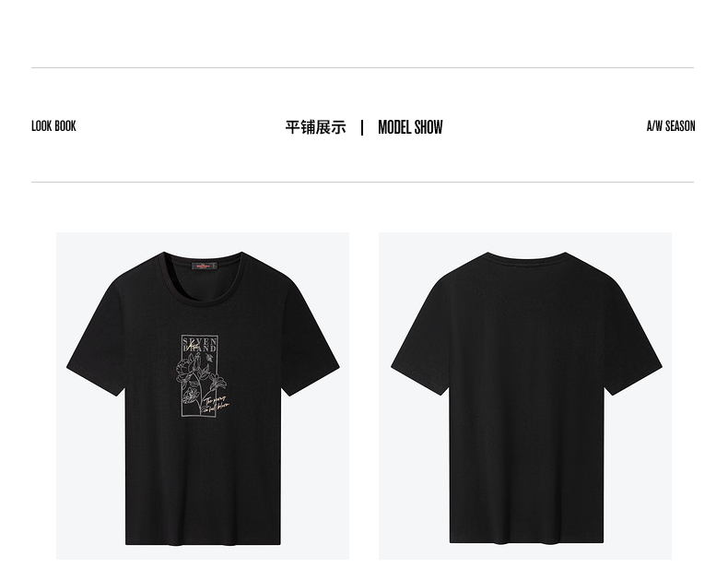Screen dimensions: 728x568
Task: Click the back shirt's collar seam
Action: click(x=526, y=256)
